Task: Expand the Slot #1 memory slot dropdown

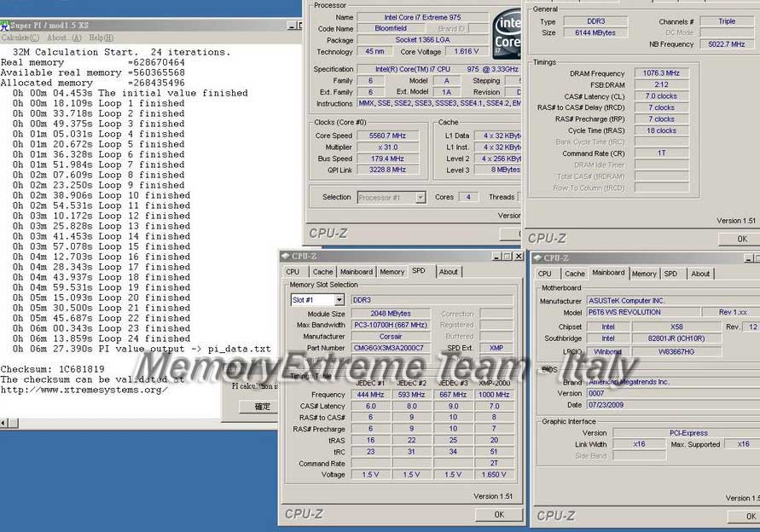Action: [x=339, y=300]
